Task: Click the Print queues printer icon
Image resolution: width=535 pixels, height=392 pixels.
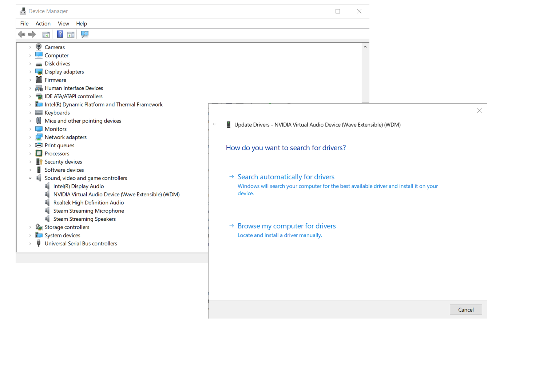Action: tap(39, 145)
